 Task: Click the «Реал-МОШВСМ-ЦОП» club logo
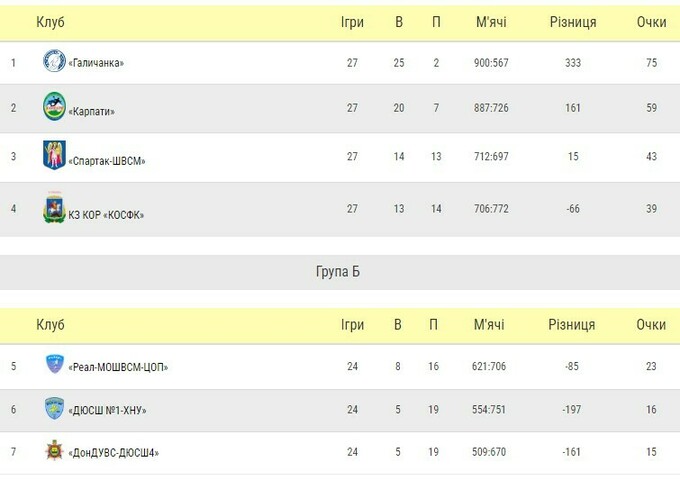(x=54, y=366)
